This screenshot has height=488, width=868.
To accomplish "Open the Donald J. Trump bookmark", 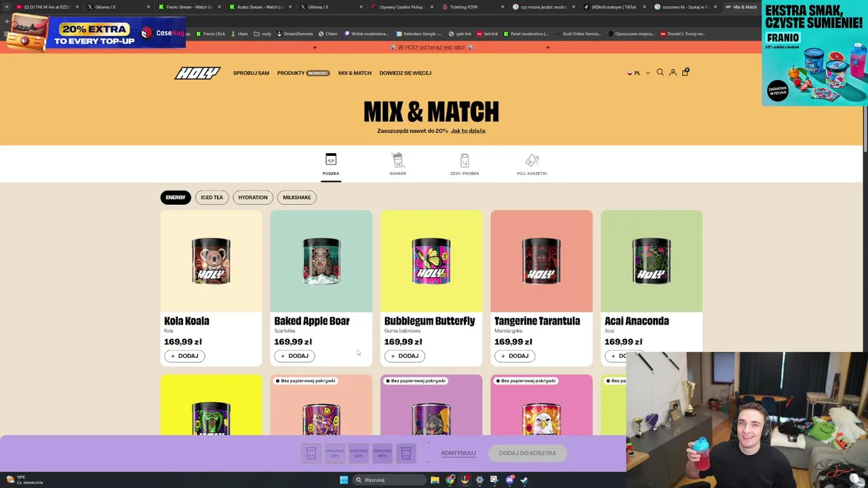I will click(682, 33).
